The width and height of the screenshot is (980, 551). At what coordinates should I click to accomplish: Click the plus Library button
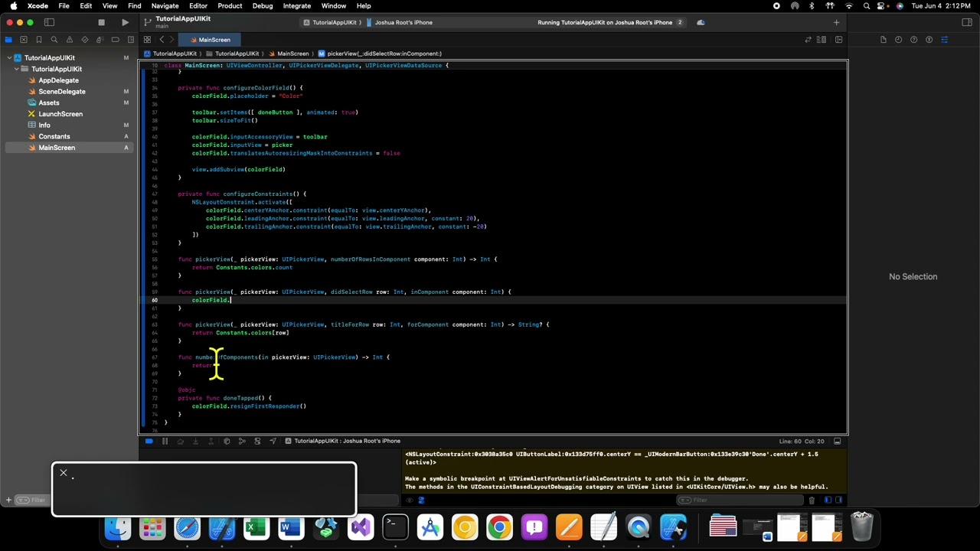836,22
